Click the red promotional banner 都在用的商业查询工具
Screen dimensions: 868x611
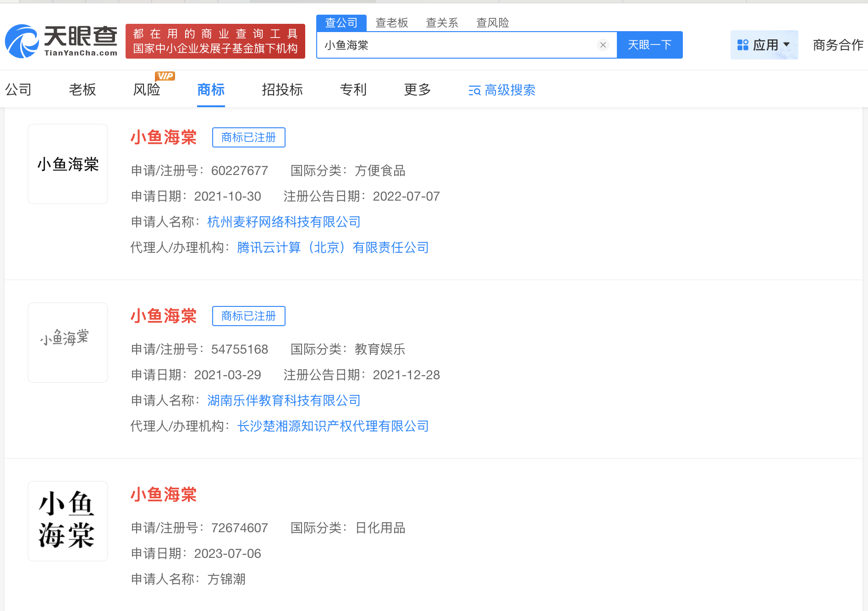tap(215, 41)
